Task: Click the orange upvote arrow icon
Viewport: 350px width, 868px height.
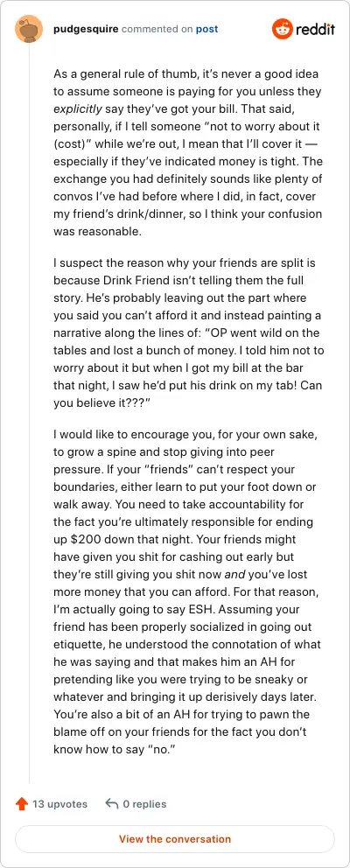Action: point(22,804)
